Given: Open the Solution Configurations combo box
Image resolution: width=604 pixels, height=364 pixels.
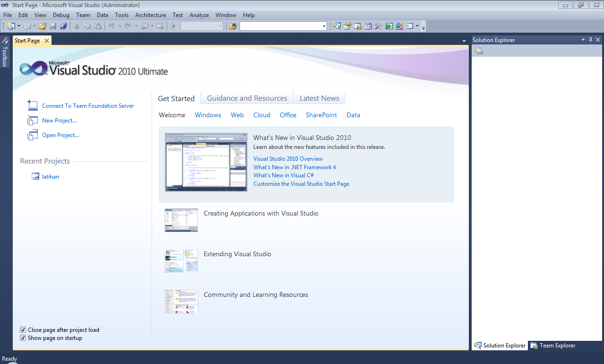Looking at the screenshot, I should tap(202, 26).
